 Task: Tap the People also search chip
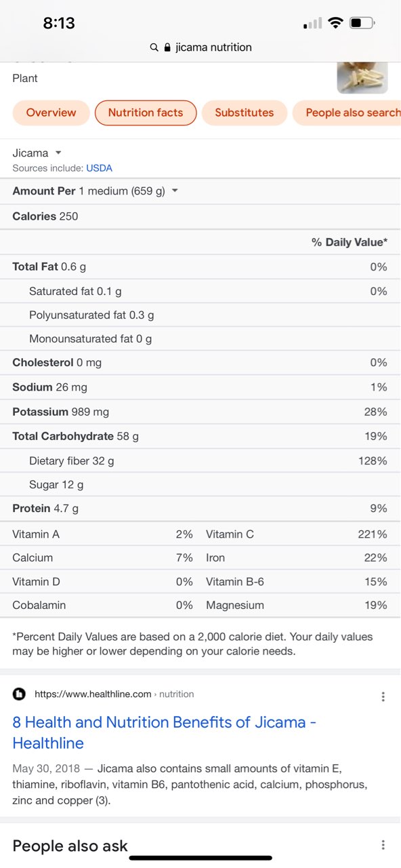pos(352,113)
